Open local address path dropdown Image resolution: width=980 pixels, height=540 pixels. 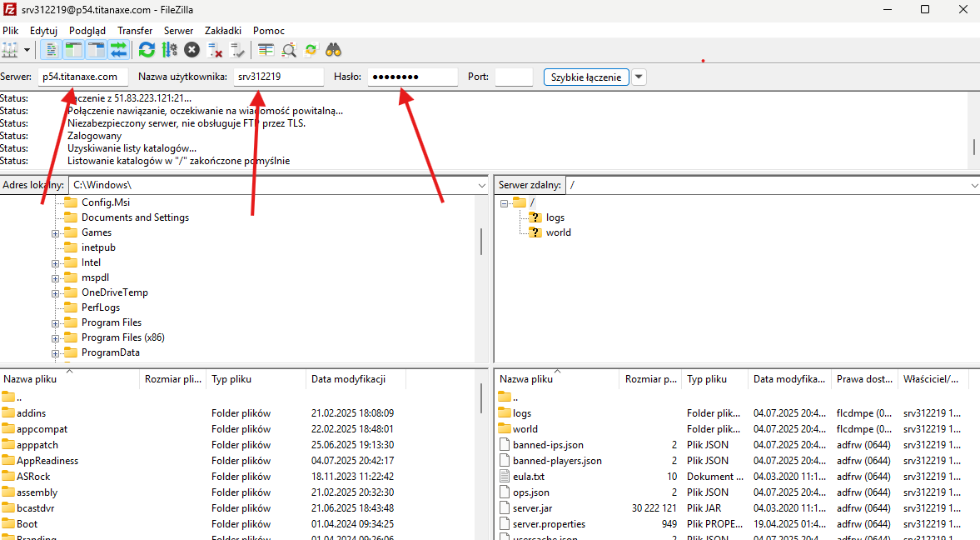pyautogui.click(x=482, y=185)
